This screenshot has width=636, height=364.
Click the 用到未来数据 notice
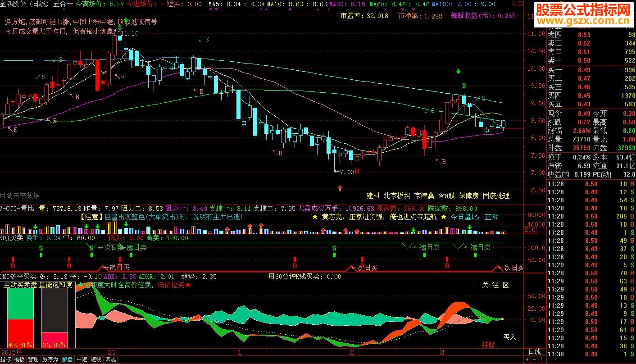click(20, 195)
